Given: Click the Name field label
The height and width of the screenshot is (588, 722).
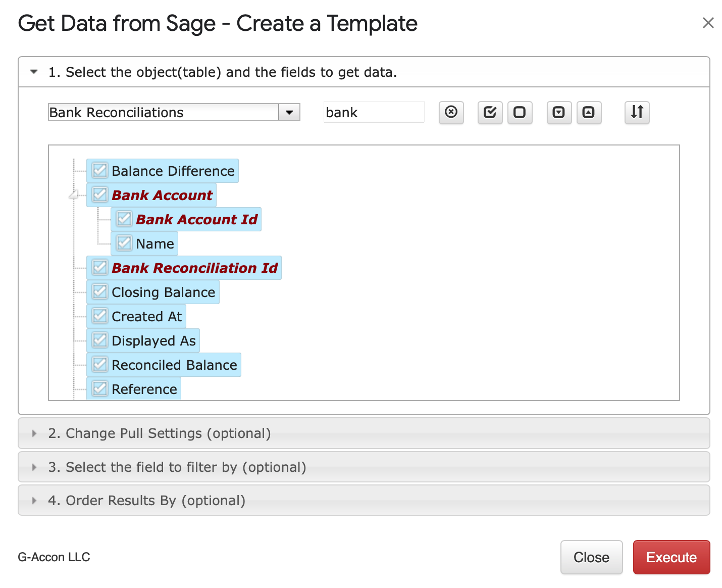Looking at the screenshot, I should coord(155,243).
